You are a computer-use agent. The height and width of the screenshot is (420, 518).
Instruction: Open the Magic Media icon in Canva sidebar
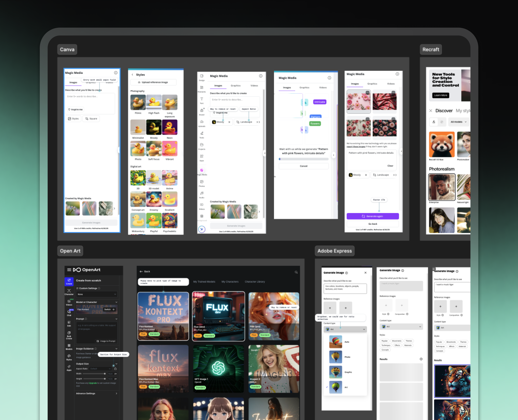click(202, 170)
